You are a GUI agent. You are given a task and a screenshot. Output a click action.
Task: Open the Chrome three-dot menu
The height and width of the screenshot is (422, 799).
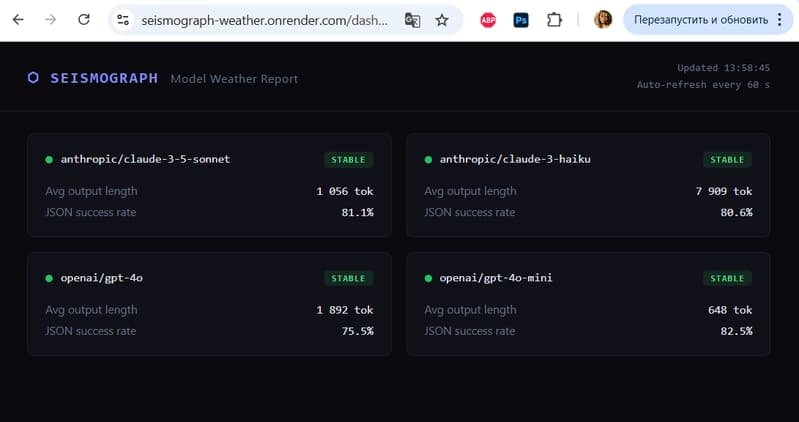780,20
